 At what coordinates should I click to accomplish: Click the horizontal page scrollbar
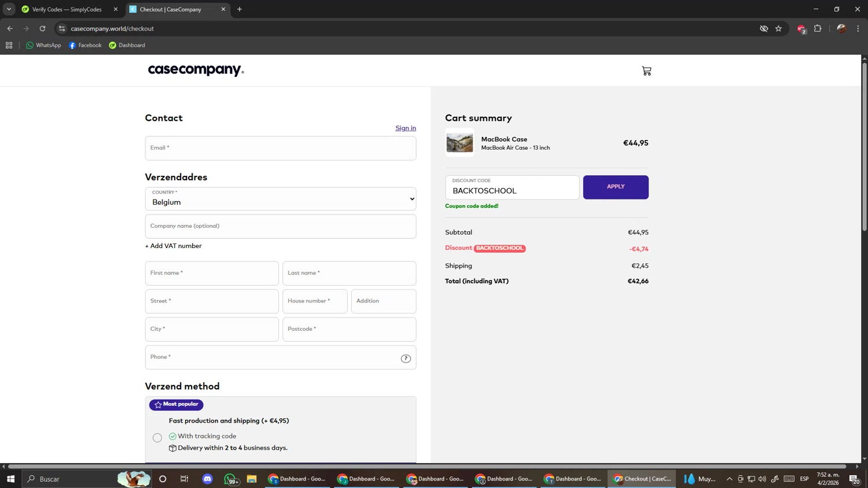pos(427,467)
